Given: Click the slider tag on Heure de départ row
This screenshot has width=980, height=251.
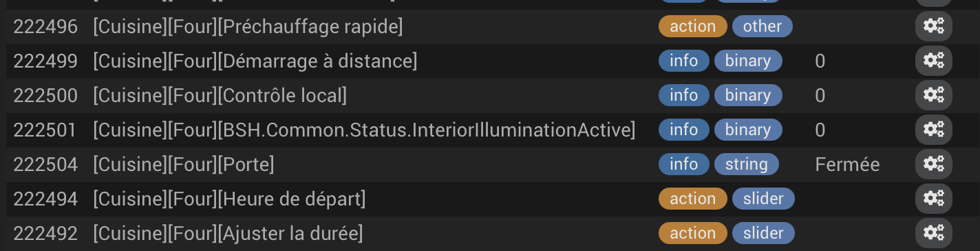Looking at the screenshot, I should pos(763,199).
